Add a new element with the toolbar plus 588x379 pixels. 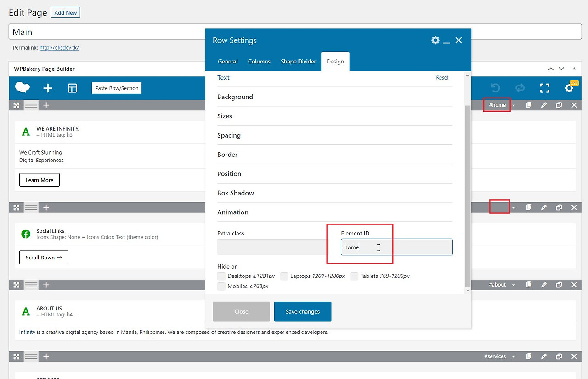[x=48, y=88]
